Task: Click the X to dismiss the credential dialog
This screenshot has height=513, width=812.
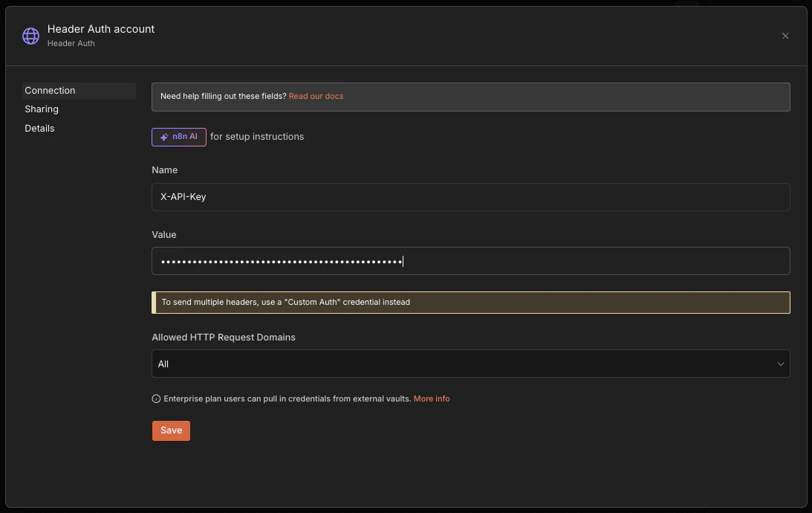Action: coord(785,36)
